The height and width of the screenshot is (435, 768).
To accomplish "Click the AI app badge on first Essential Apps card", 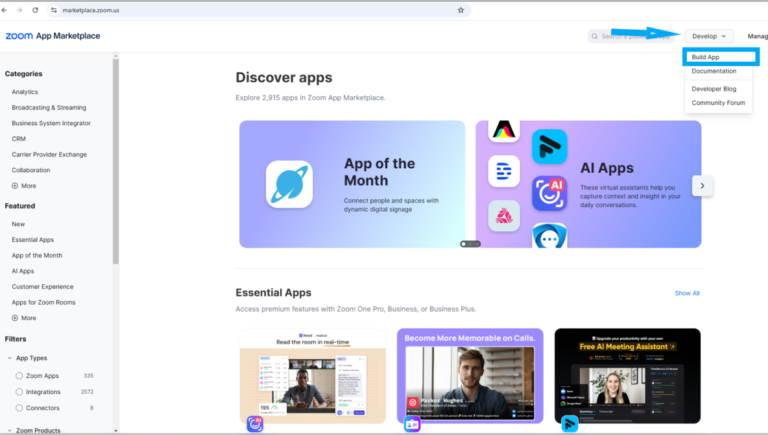I will pos(255,423).
